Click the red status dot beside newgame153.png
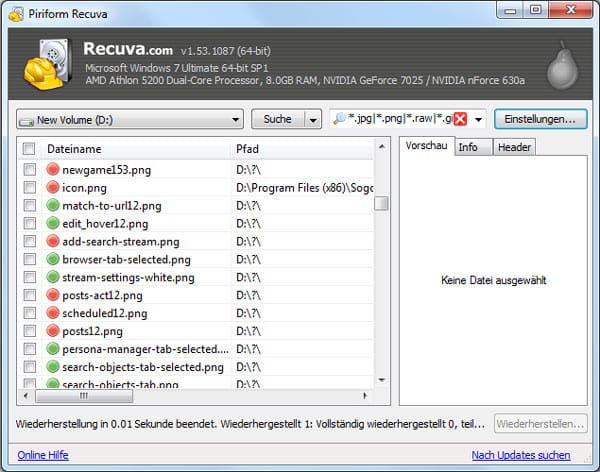The height and width of the screenshot is (472, 600). 53,170
